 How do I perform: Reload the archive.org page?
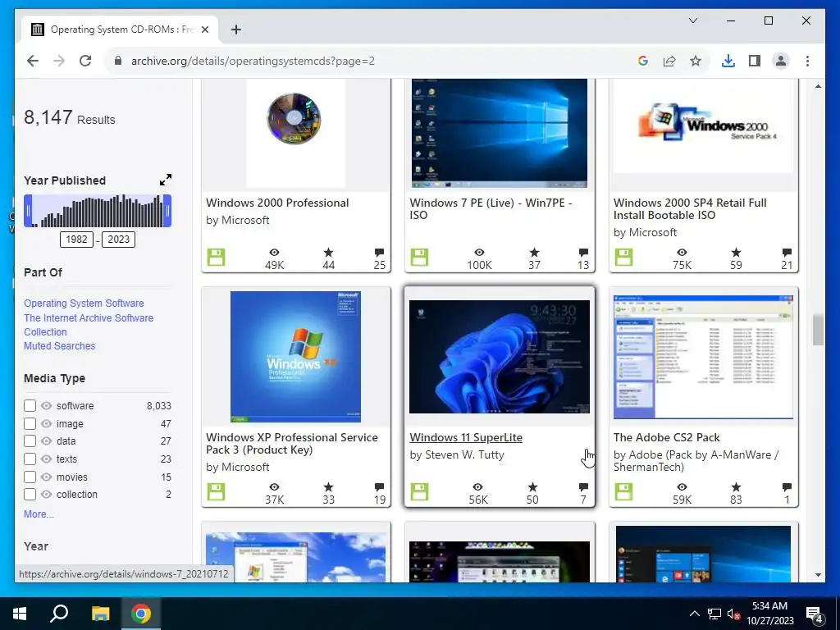pos(85,61)
